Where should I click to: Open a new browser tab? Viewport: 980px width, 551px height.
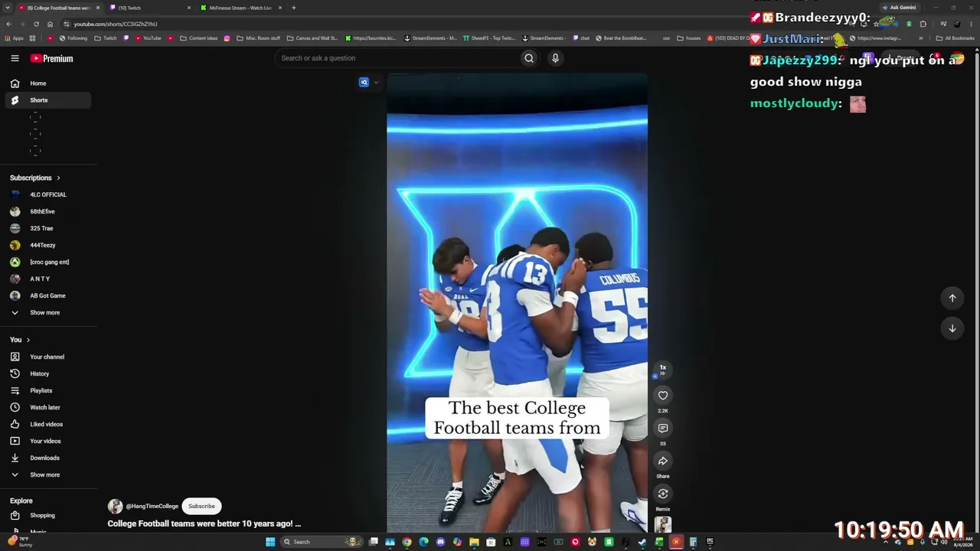tap(293, 8)
